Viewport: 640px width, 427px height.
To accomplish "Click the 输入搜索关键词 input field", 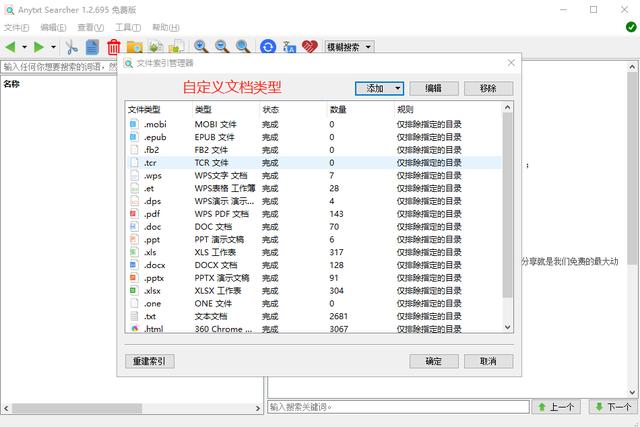I will 398,407.
